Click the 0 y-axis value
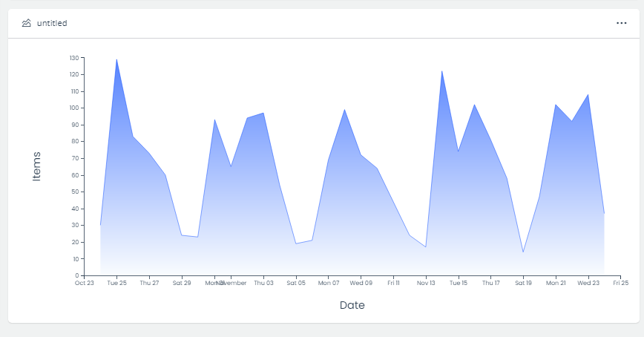 [x=77, y=275]
